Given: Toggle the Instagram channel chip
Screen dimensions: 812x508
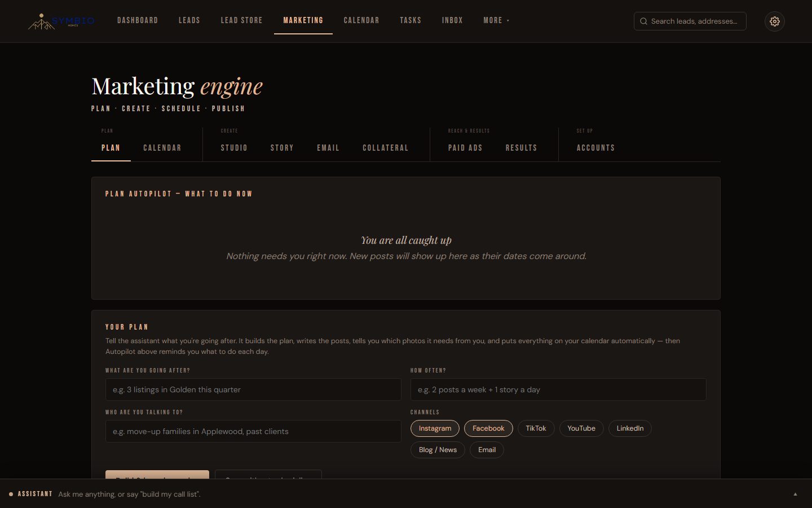Looking at the screenshot, I should coord(435,428).
